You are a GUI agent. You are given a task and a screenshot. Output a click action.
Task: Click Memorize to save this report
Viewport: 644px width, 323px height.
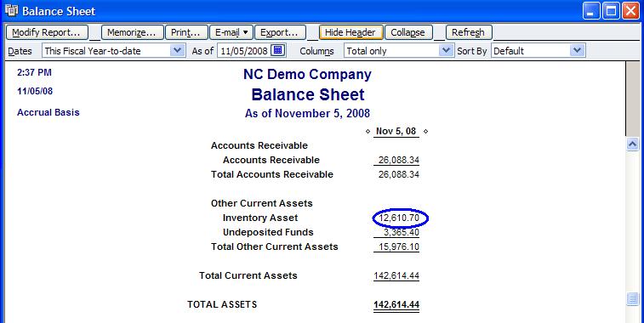pos(132,32)
